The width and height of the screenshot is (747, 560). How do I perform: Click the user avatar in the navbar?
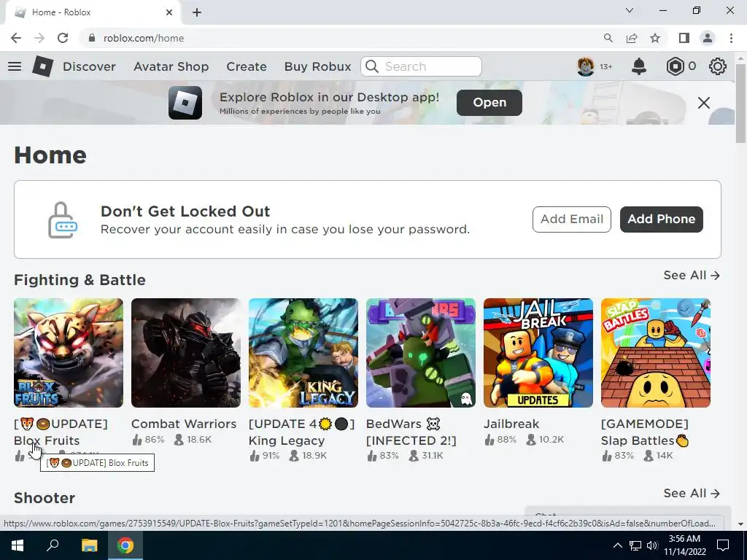(586, 66)
